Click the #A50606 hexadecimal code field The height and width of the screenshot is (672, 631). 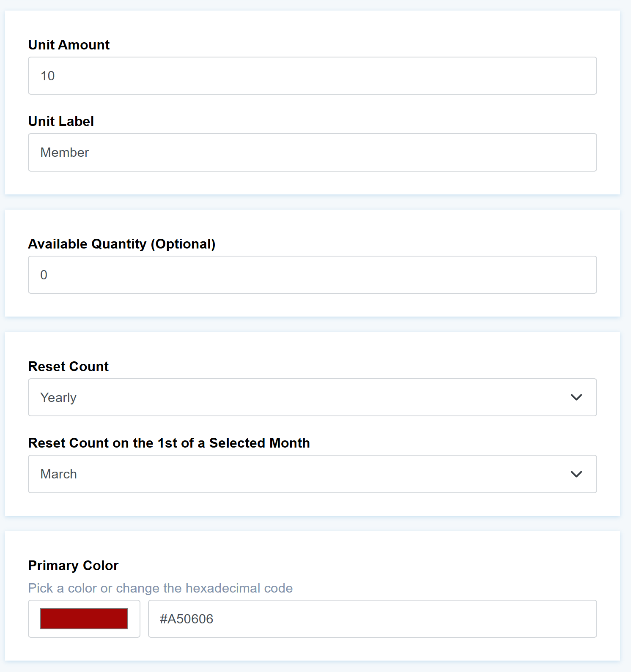[372, 619]
